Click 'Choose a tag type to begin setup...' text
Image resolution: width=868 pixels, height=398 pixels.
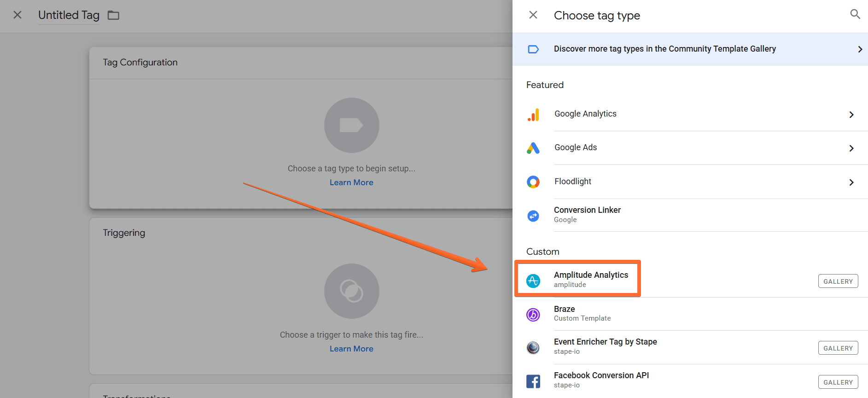351,169
